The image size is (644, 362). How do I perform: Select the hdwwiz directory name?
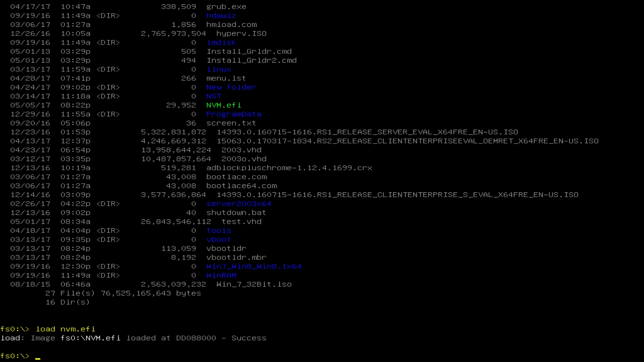pyautogui.click(x=221, y=16)
